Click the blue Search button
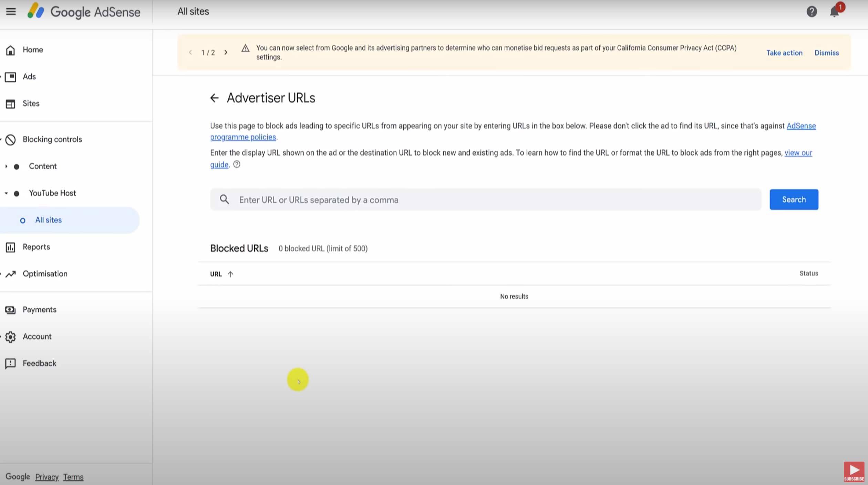The height and width of the screenshot is (485, 868). (x=794, y=199)
